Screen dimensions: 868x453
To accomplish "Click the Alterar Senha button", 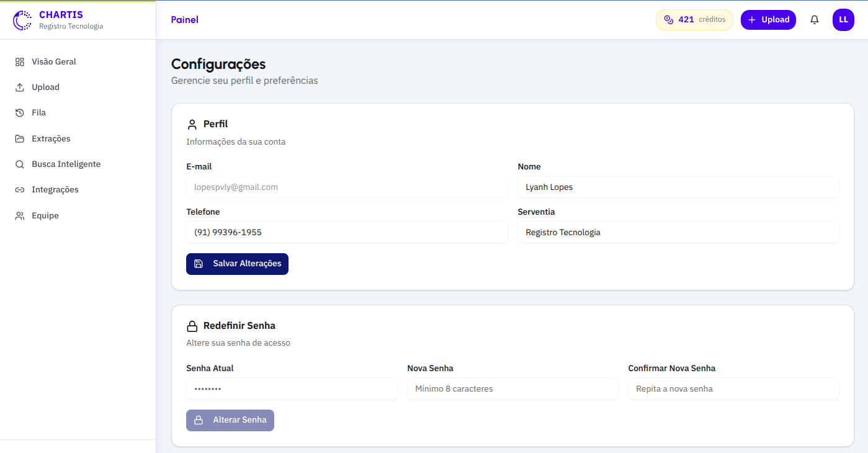I will coord(230,420).
